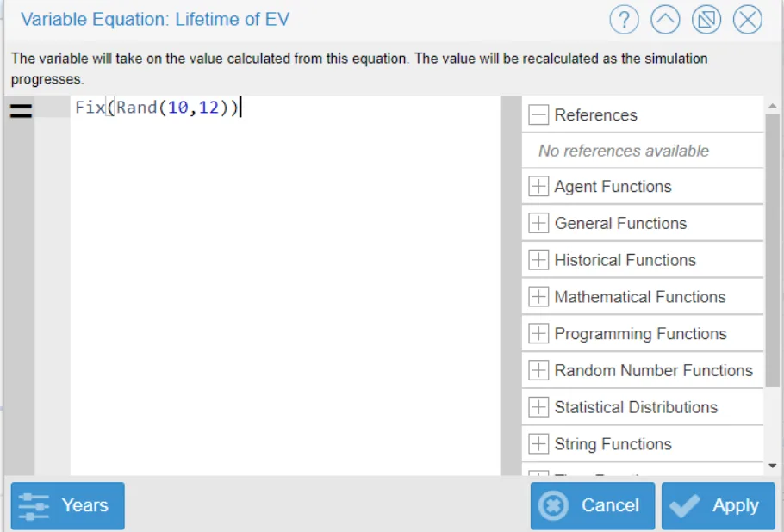The height and width of the screenshot is (532, 784).
Task: Expand Agent Functions
Action: pyautogui.click(x=538, y=186)
